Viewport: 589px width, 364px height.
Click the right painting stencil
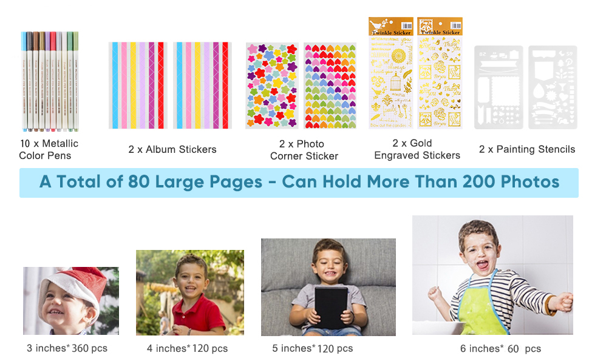click(x=553, y=87)
